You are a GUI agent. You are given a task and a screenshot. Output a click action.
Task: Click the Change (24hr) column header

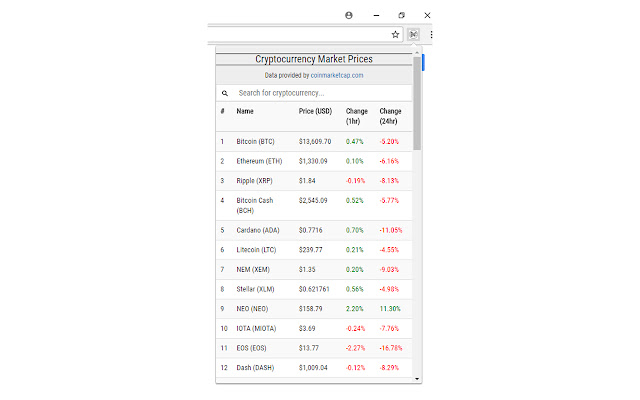coord(390,116)
